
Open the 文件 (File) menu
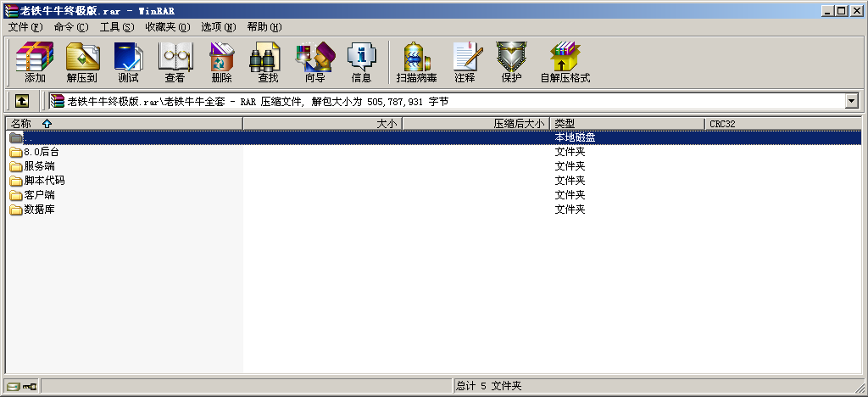(25, 27)
